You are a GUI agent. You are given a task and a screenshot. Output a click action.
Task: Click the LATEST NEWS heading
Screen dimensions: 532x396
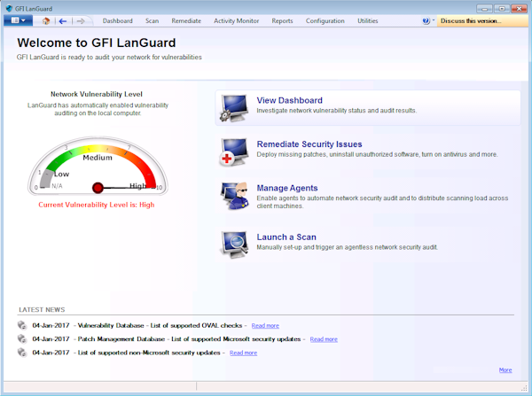[42, 309]
